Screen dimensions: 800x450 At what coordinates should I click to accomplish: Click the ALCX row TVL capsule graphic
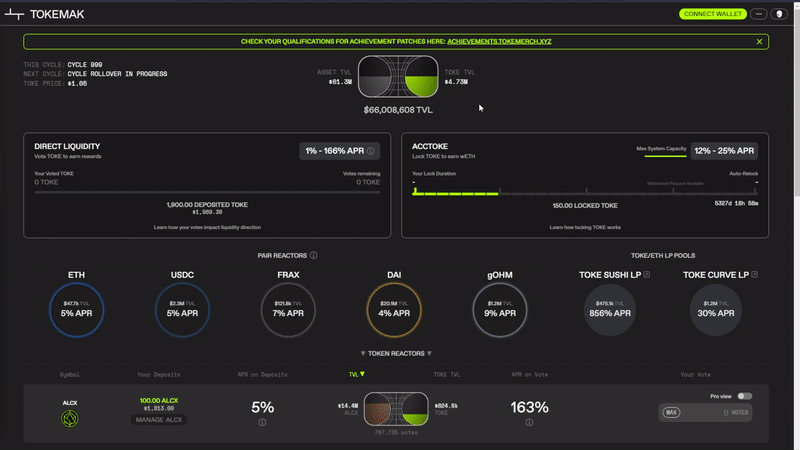[396, 409]
